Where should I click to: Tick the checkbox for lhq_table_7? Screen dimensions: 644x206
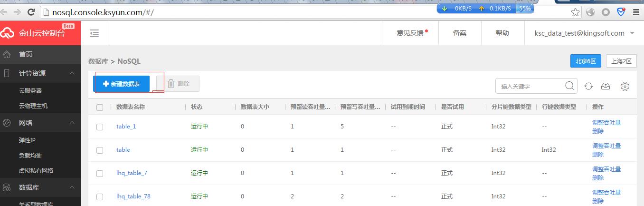[100, 174]
